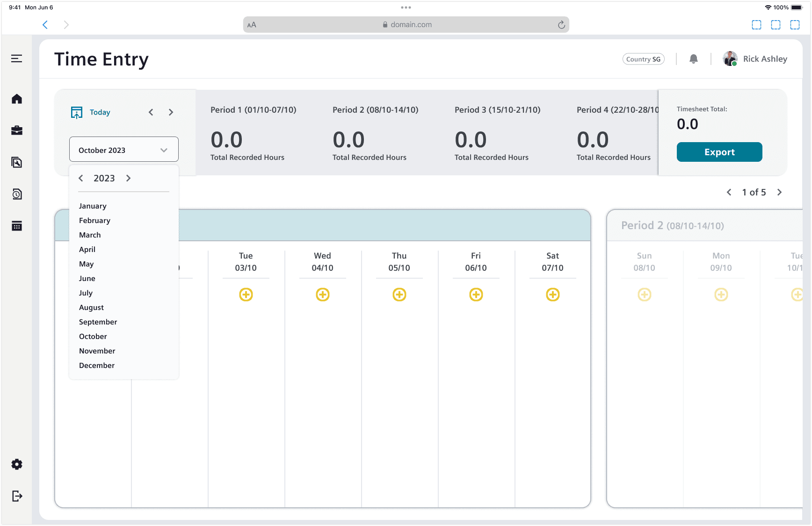Add time entry for Fri 06/10
Viewport: 812px width, 526px height.
(476, 295)
